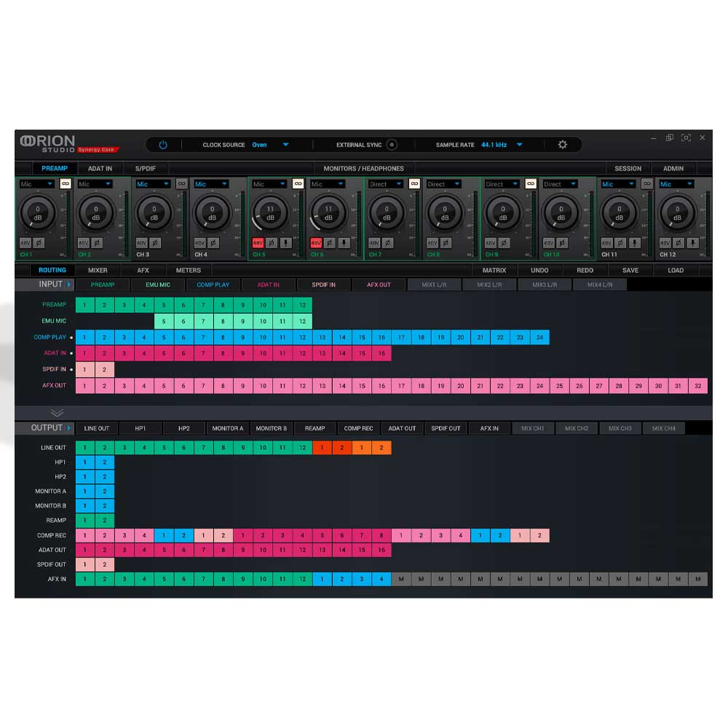
Task: Click the LOAD button
Action: tap(676, 270)
